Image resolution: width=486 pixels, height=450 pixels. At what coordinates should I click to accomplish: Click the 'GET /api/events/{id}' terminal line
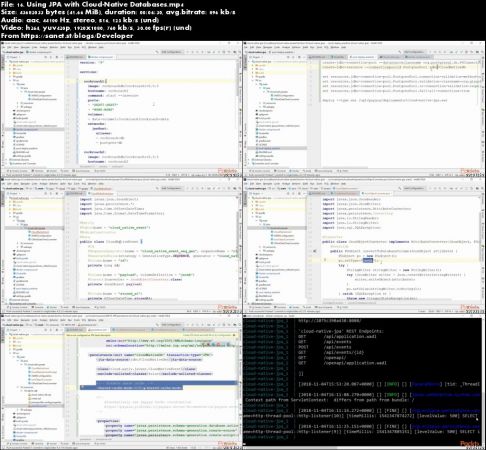click(331, 352)
